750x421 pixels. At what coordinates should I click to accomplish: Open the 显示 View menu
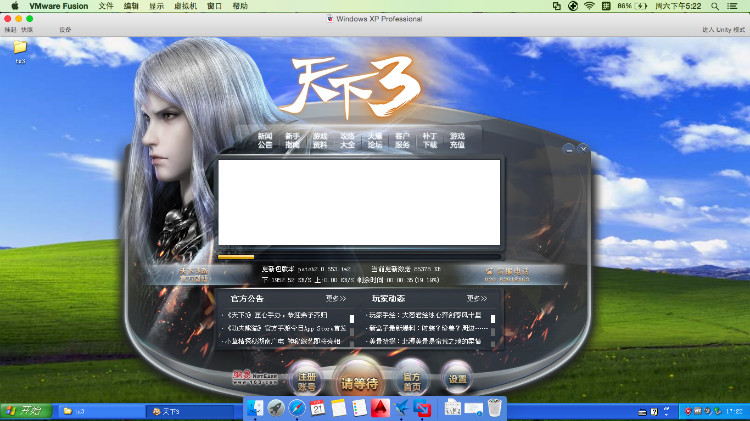click(156, 6)
